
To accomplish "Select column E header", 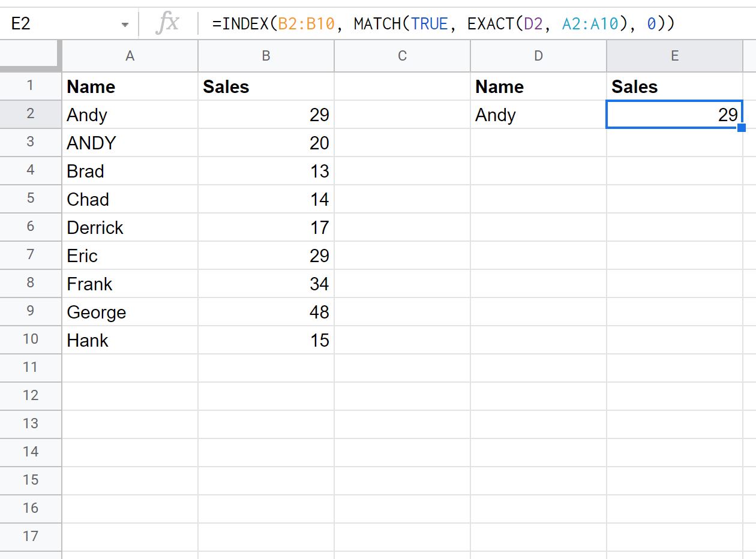I will click(674, 56).
